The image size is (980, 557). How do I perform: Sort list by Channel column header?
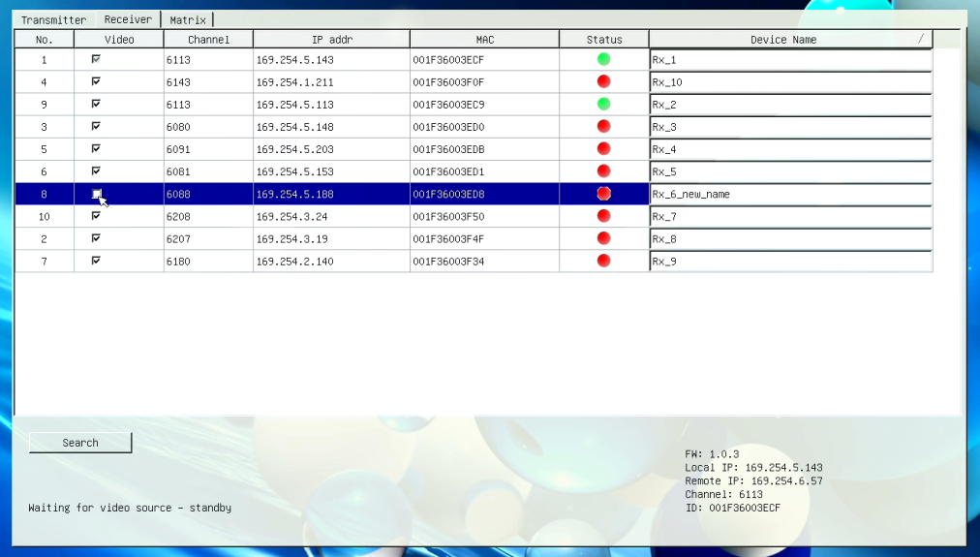coord(208,40)
